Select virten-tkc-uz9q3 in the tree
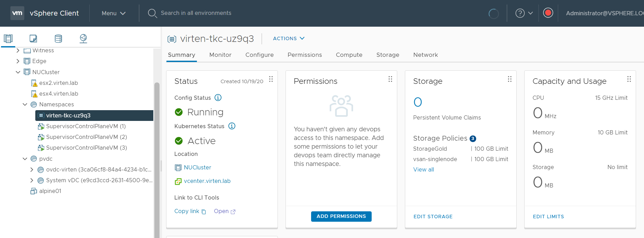 (x=94, y=115)
